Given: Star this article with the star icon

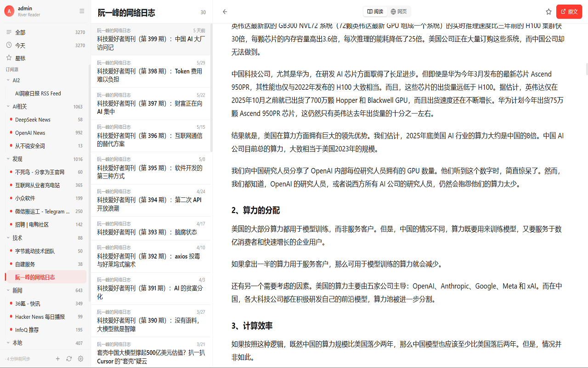Looking at the screenshot, I should (x=548, y=11).
